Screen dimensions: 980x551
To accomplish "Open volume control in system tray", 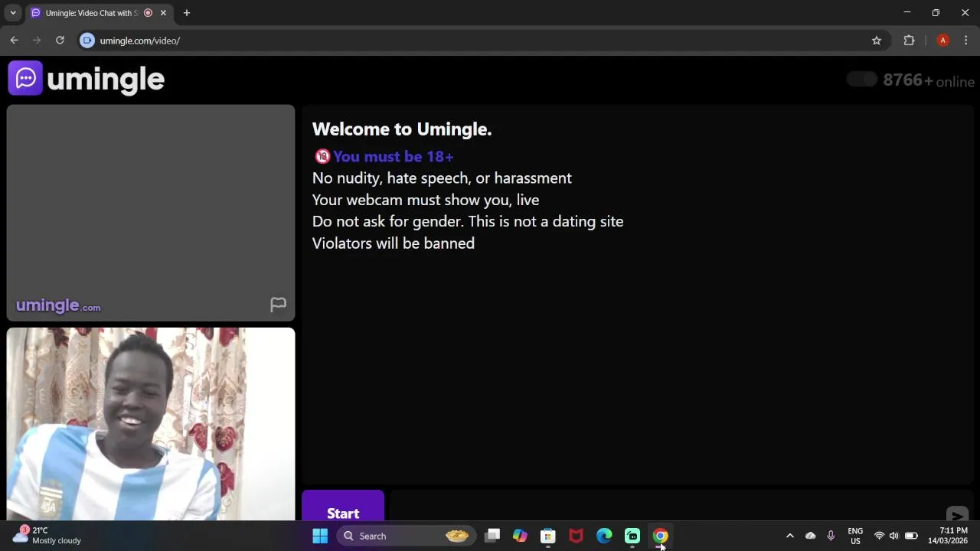I will 893,536.
